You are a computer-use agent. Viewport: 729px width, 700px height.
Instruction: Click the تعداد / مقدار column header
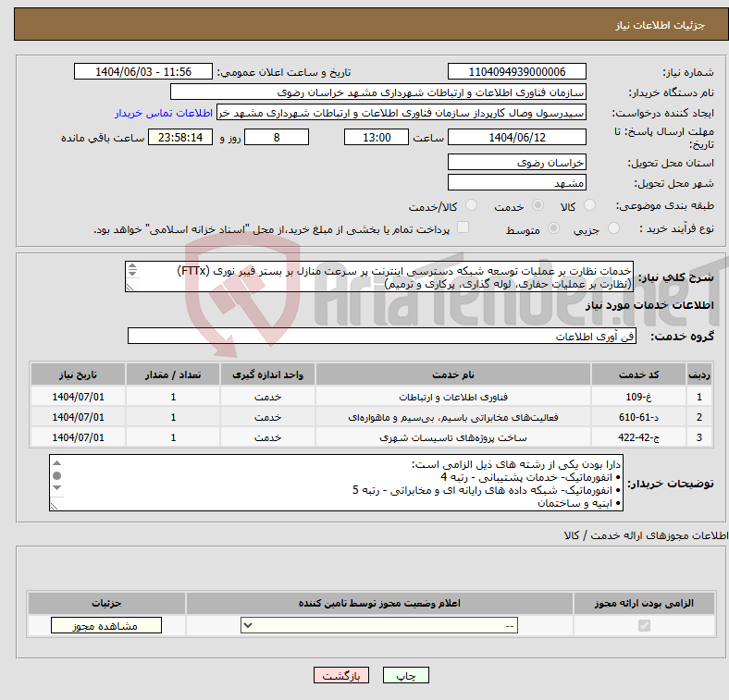click(173, 375)
